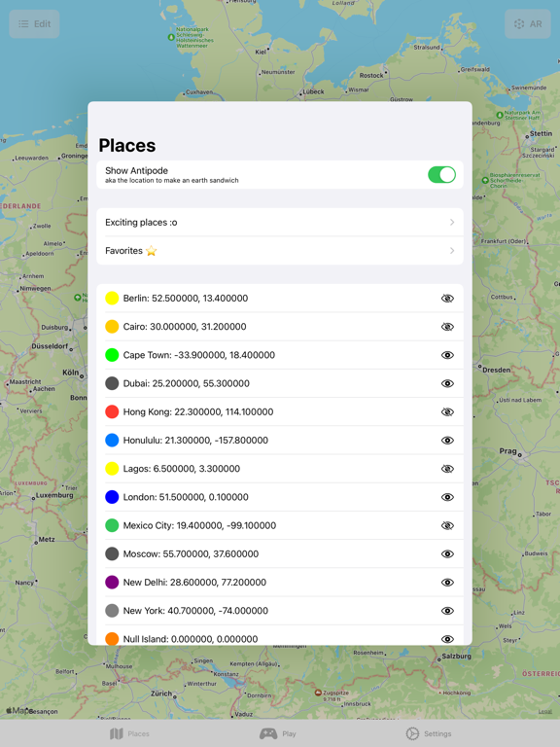The width and height of the screenshot is (560, 747).
Task: Open the Favorites list row
Action: (280, 251)
